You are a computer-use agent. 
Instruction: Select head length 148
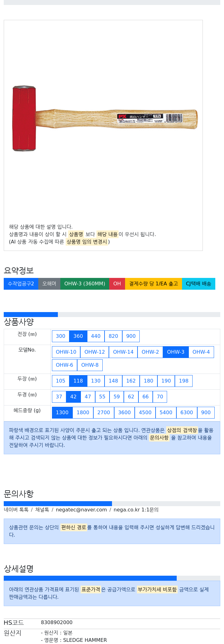113,381
